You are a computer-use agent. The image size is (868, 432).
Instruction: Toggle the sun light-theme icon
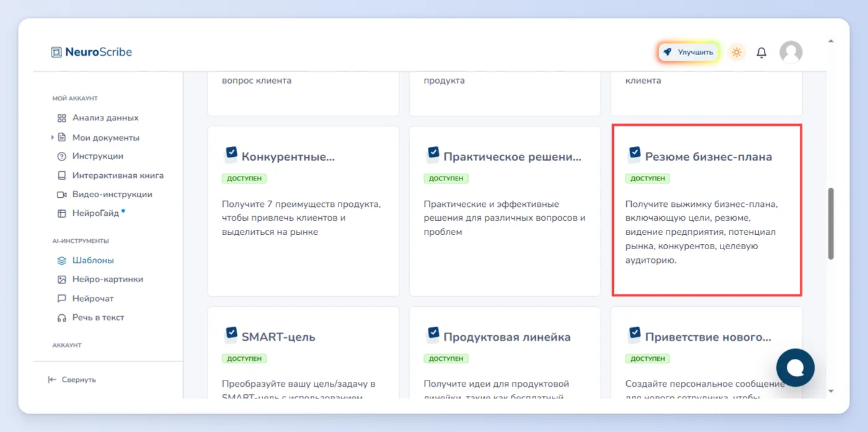pyautogui.click(x=737, y=53)
